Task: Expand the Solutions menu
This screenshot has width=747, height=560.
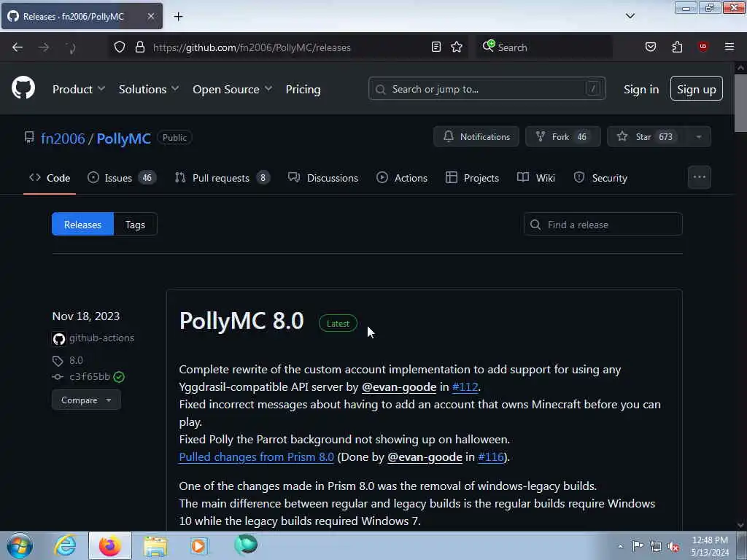Action: pos(149,89)
